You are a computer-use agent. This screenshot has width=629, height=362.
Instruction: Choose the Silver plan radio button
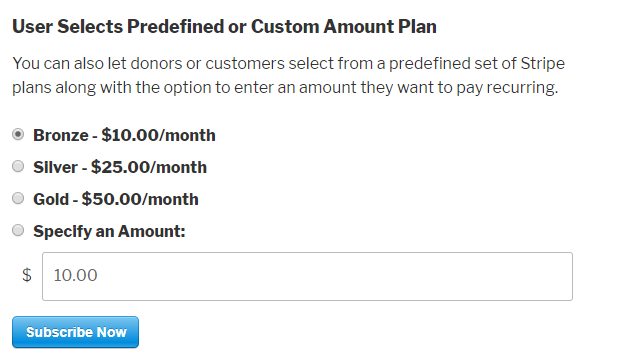(18, 166)
